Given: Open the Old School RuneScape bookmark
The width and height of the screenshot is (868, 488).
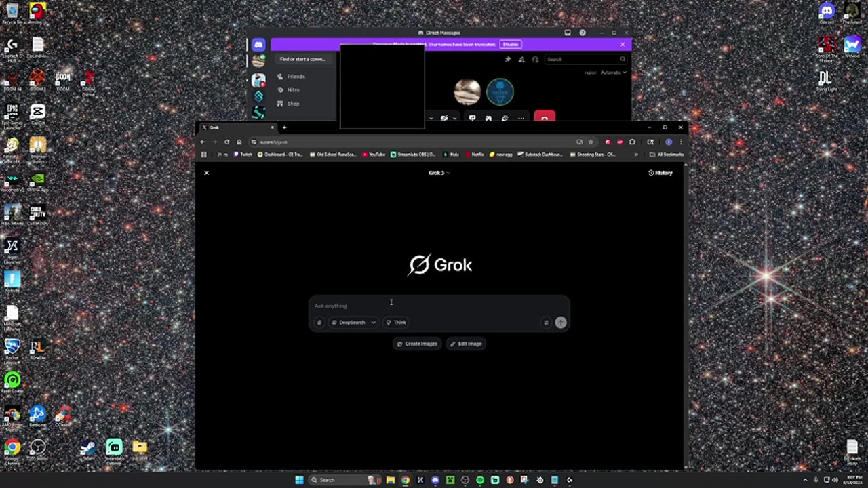Looking at the screenshot, I should (332, 155).
